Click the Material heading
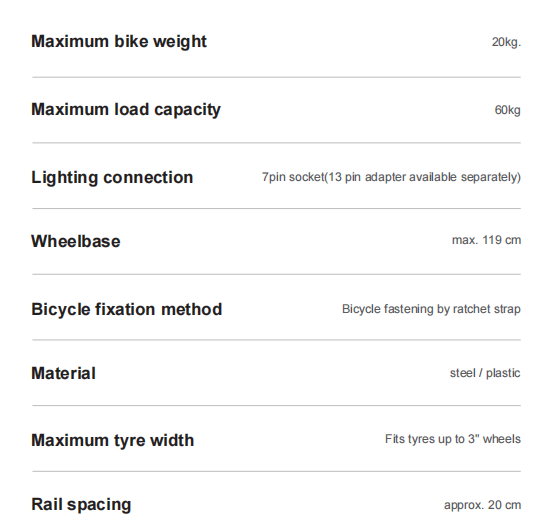Viewport: 534px width, 522px height. pos(63,373)
